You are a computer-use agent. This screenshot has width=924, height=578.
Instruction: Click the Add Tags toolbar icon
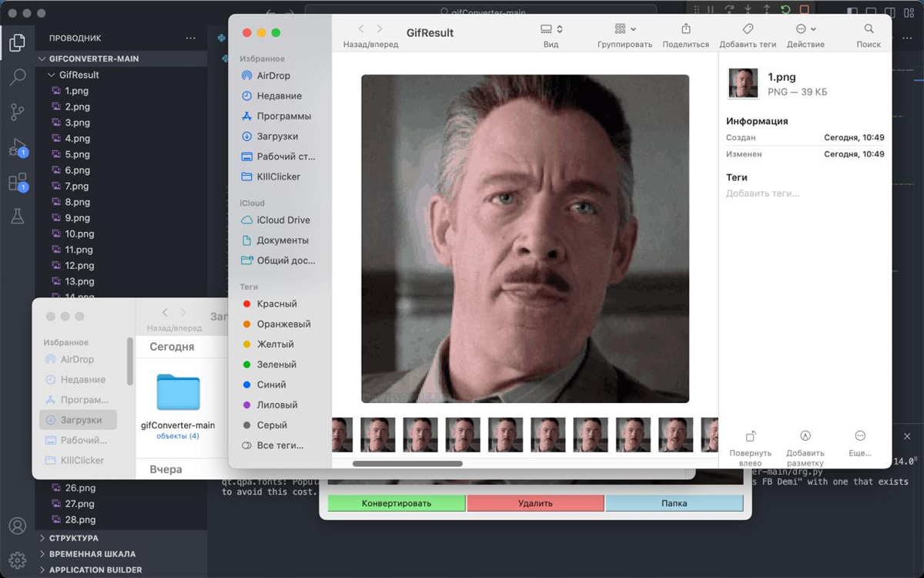[x=748, y=29]
